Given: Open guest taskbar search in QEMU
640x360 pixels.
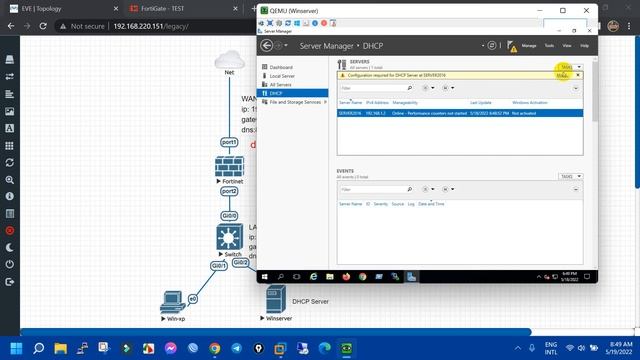Looking at the screenshot, I should pos(281,277).
